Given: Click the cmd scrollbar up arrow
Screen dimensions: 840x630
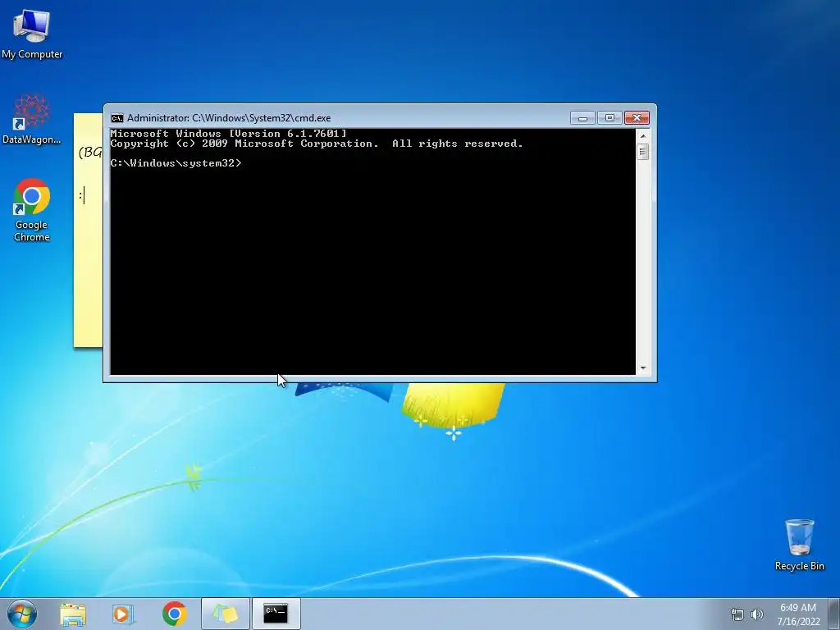Looking at the screenshot, I should (x=643, y=136).
